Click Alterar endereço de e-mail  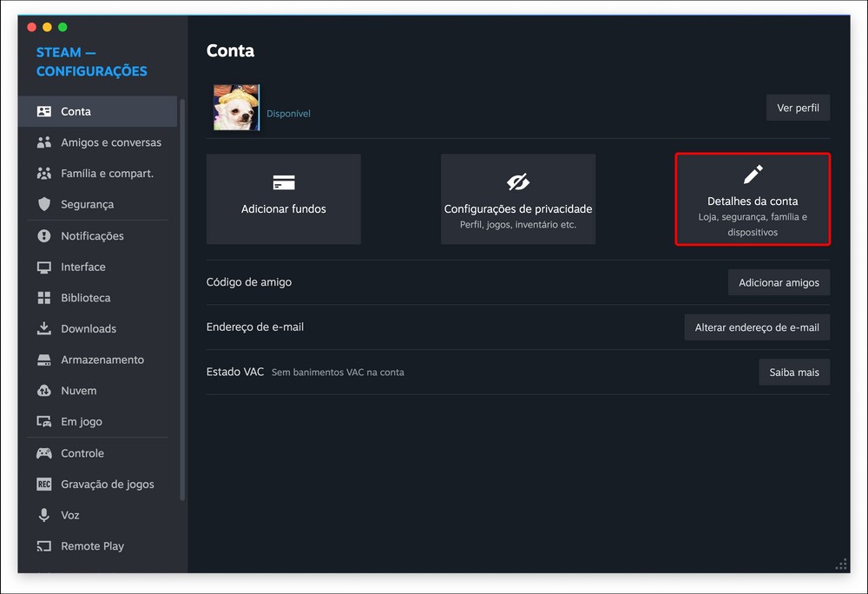(757, 327)
